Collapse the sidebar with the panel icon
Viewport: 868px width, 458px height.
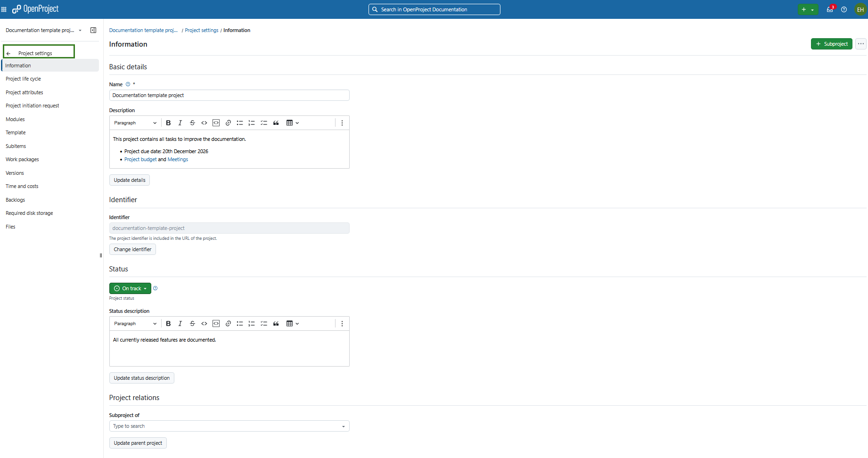[93, 30]
